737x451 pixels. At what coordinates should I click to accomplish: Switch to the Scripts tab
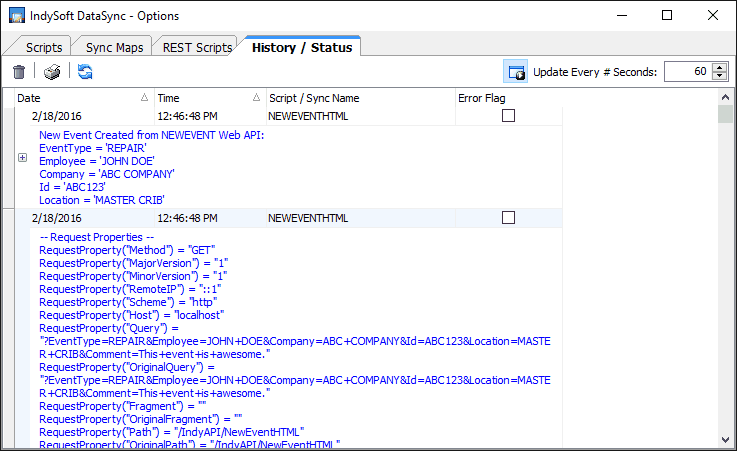[44, 47]
